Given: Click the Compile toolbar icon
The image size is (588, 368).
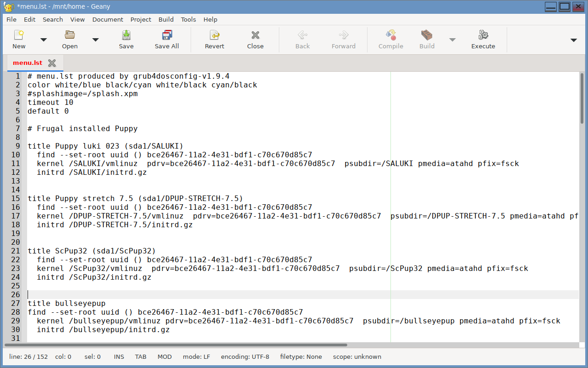Looking at the screenshot, I should (x=391, y=35).
